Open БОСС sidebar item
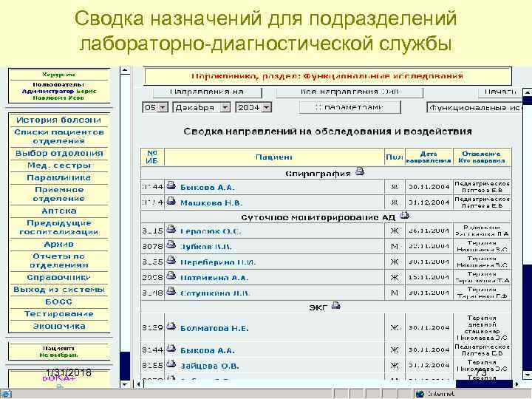 58,302
